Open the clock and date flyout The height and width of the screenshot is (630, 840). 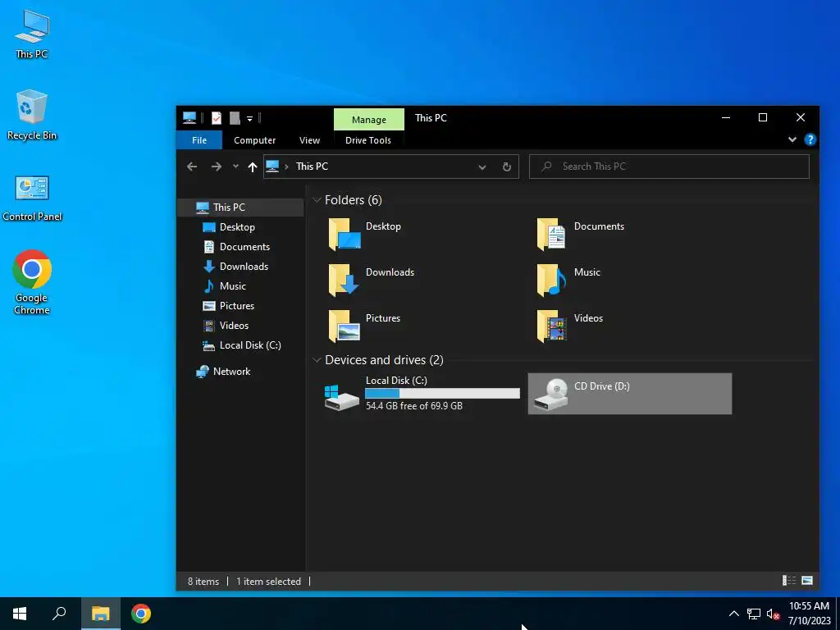click(809, 614)
